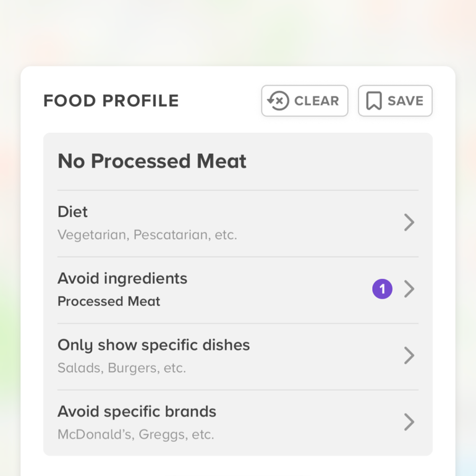The height and width of the screenshot is (476, 476).
Task: Click the blurred background above the card
Action: pyautogui.click(x=238, y=31)
